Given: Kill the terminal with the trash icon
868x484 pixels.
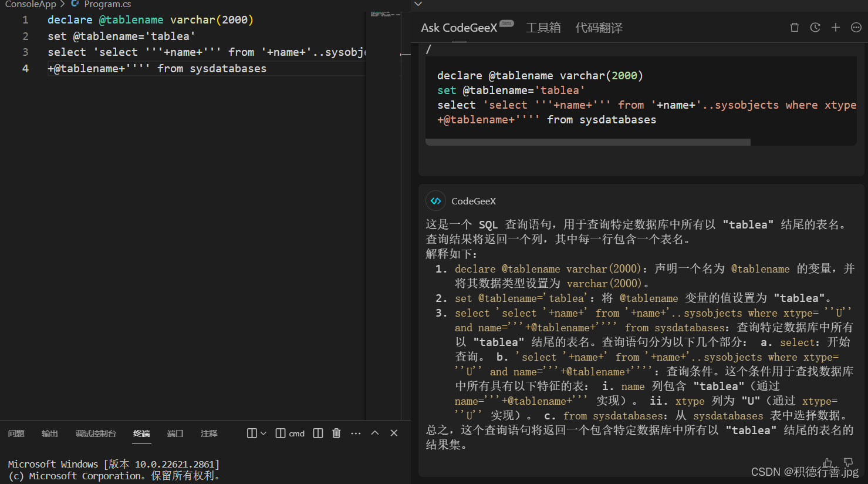Looking at the screenshot, I should [336, 433].
